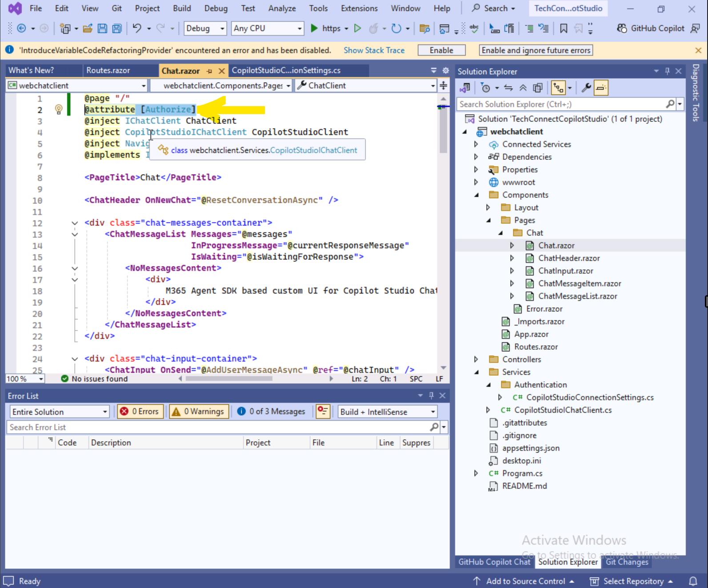Click the Save All toolbar icon

116,28
